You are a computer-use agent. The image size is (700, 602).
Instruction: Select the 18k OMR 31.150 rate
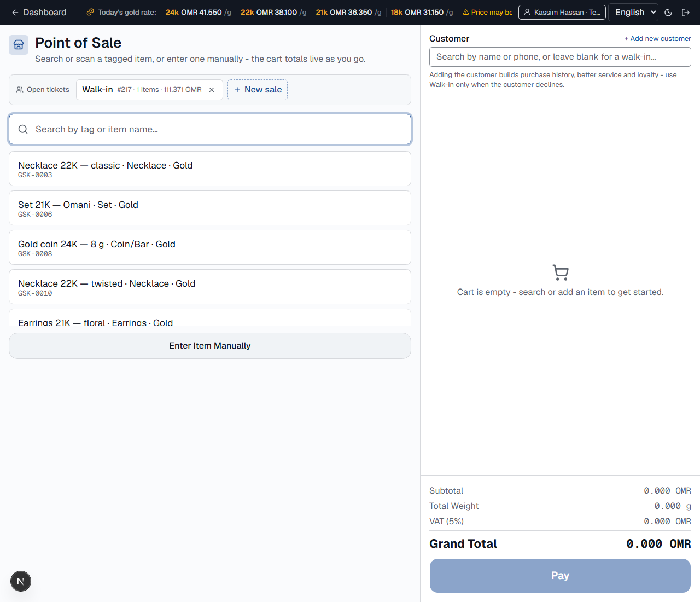[422, 12]
